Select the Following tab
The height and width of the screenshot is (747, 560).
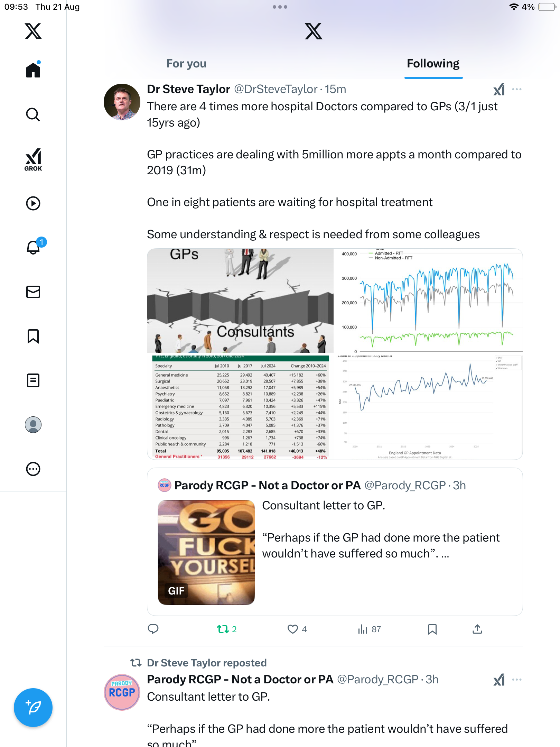point(433,64)
